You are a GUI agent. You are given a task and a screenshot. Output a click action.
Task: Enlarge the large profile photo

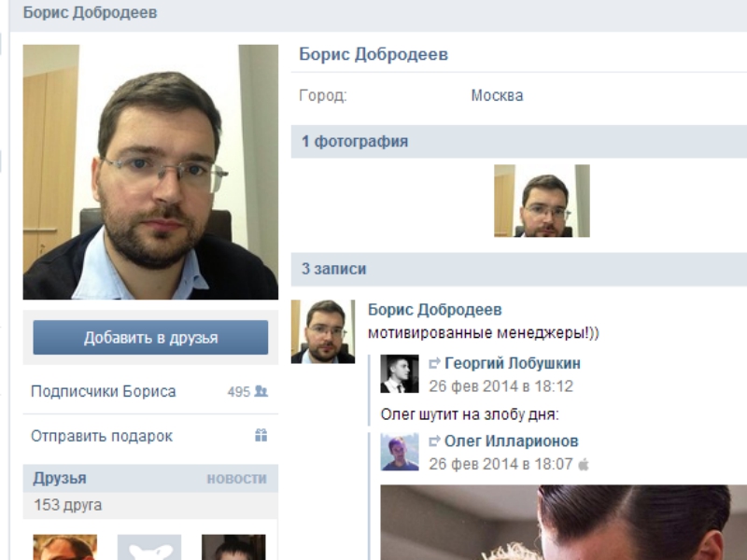tap(150, 172)
